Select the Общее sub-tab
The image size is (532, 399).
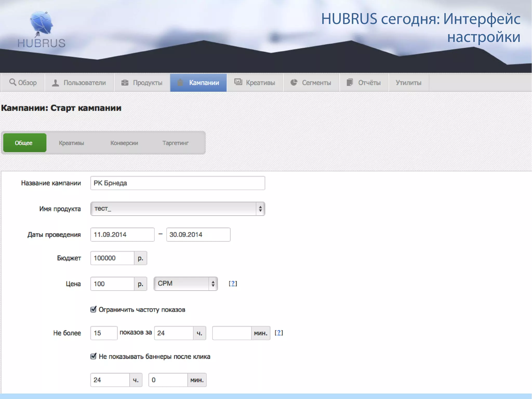[25, 143]
